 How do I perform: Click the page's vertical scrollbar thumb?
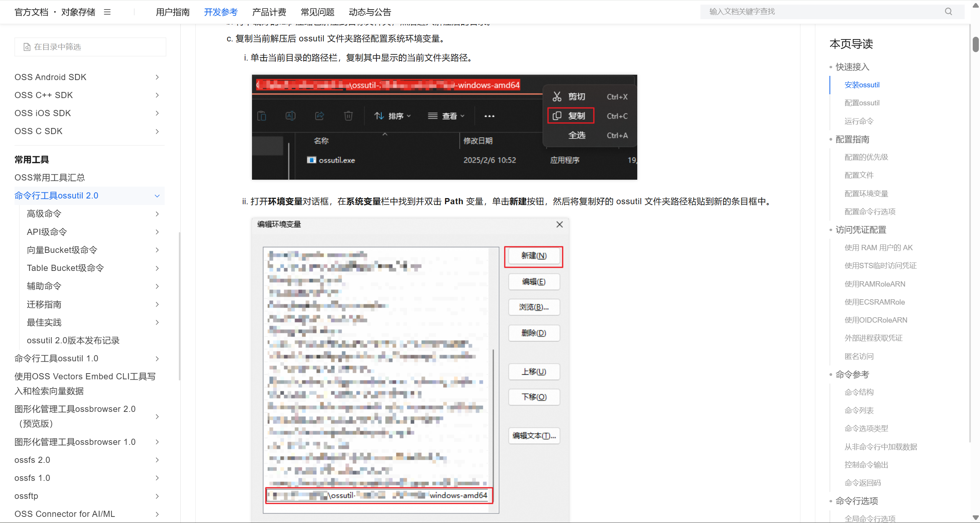[975, 44]
